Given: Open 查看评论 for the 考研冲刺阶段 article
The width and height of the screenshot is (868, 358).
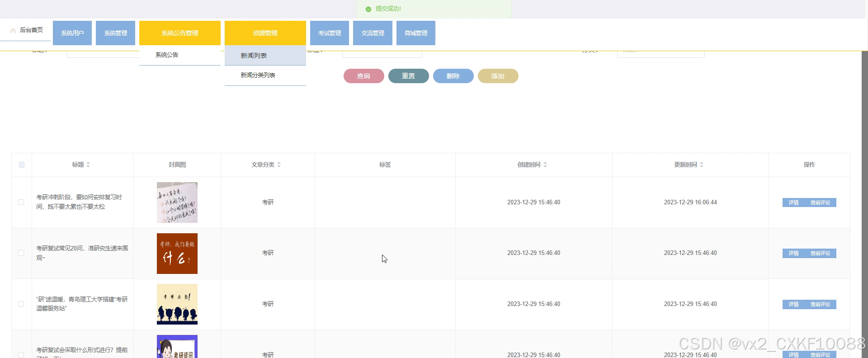Looking at the screenshot, I should 820,203.
